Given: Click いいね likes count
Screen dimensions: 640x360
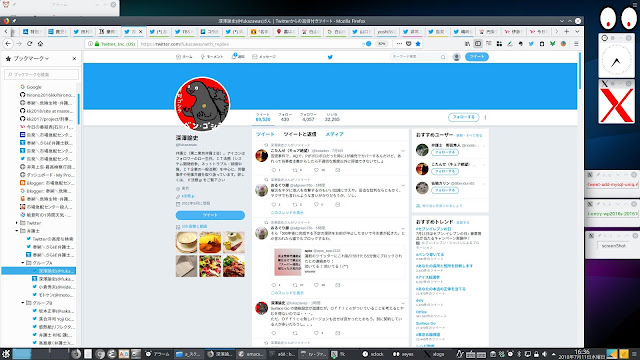Looking at the screenshot, I should coord(332,117).
